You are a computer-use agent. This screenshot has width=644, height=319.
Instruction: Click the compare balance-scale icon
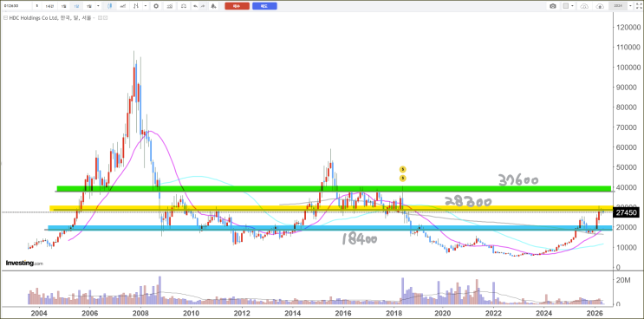point(170,6)
